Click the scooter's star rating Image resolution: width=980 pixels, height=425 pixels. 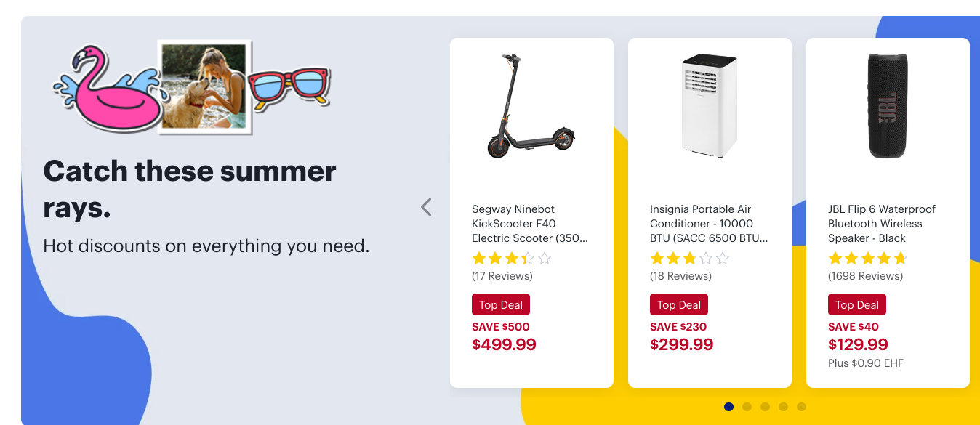tap(512, 258)
